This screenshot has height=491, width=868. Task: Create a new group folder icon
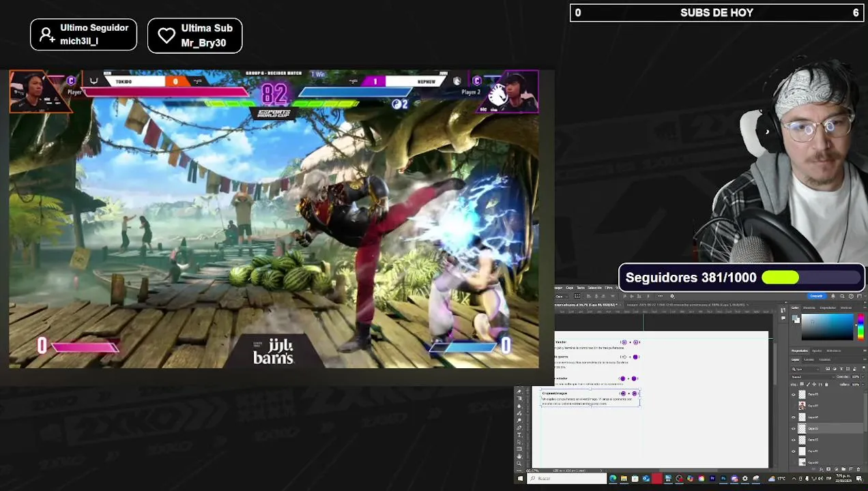(843, 469)
